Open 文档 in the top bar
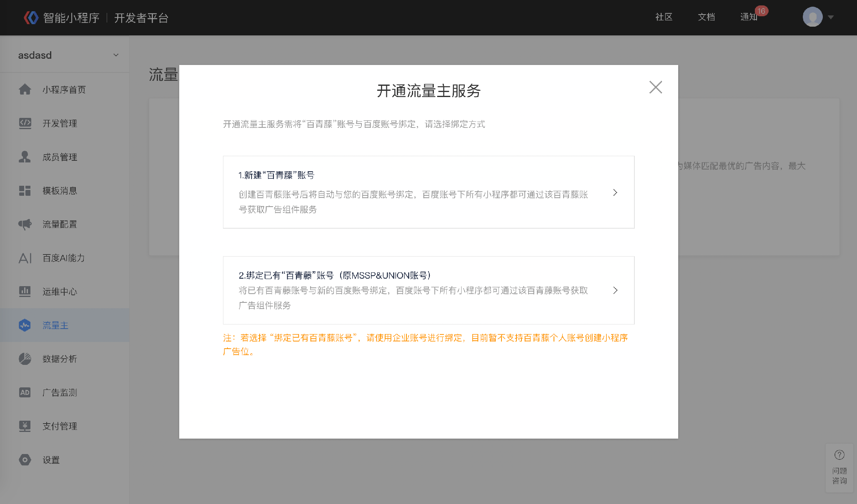Image resolution: width=857 pixels, height=504 pixels. point(707,17)
